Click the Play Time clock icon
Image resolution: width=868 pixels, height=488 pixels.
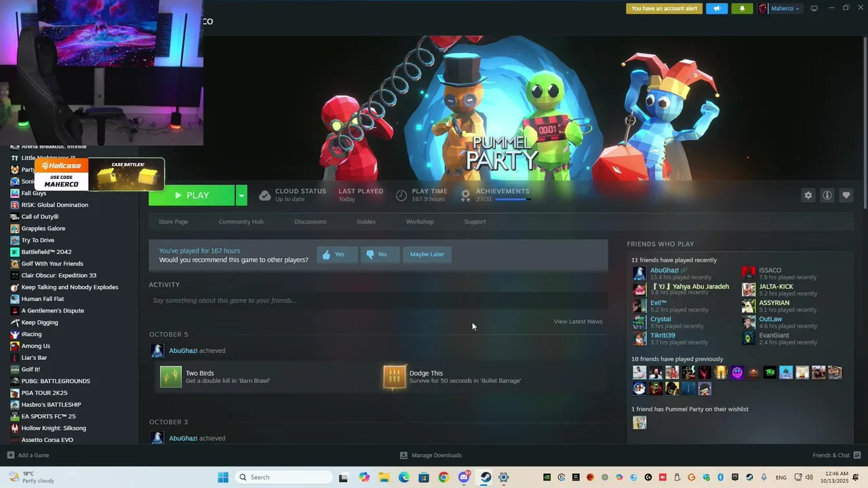401,195
